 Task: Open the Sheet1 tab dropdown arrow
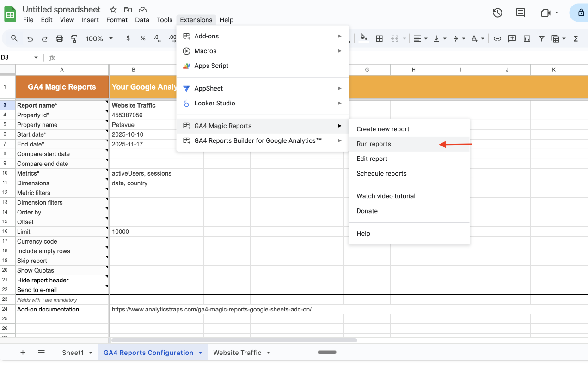click(x=91, y=353)
